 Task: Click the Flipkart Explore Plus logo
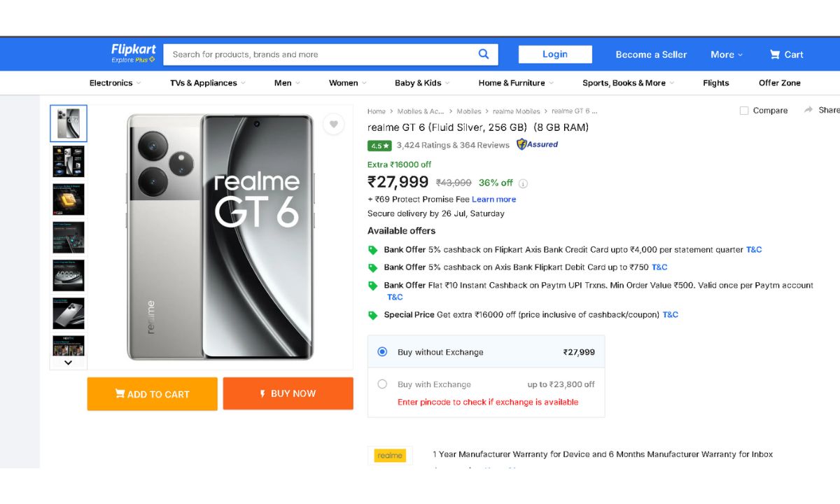coord(133,53)
